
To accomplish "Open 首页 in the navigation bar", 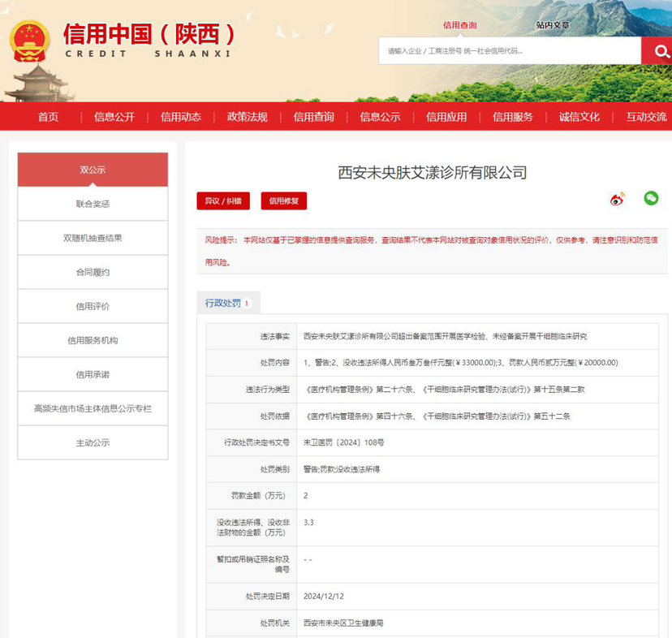I will pos(48,117).
